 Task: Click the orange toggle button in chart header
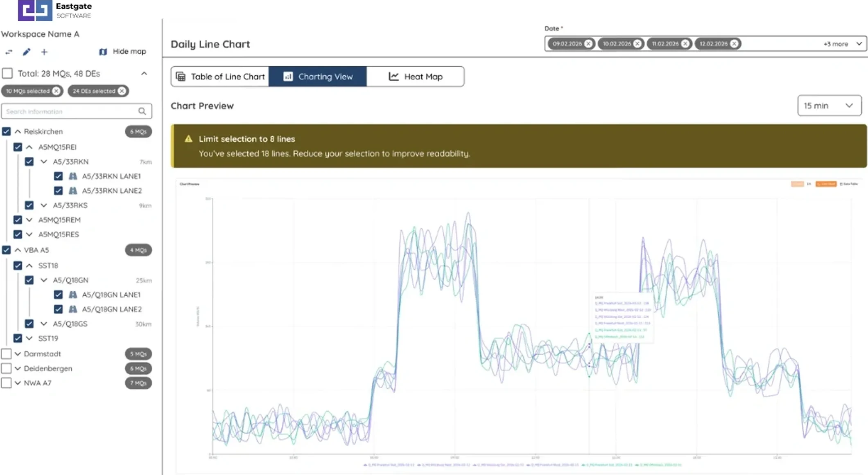point(826,184)
